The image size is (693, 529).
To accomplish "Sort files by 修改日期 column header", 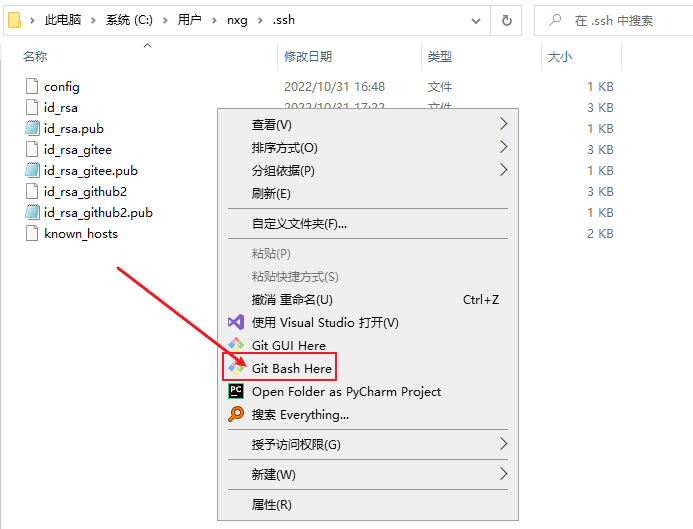I will click(308, 57).
